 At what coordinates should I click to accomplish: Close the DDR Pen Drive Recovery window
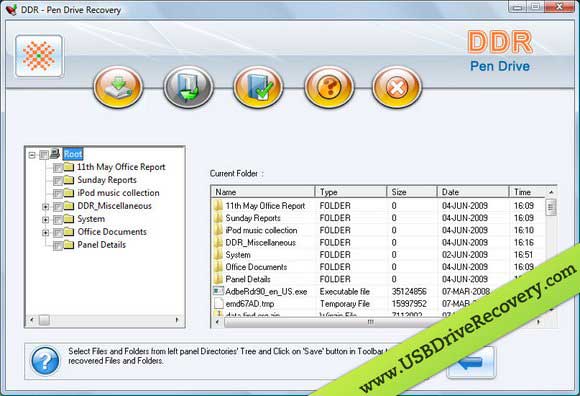(x=560, y=7)
